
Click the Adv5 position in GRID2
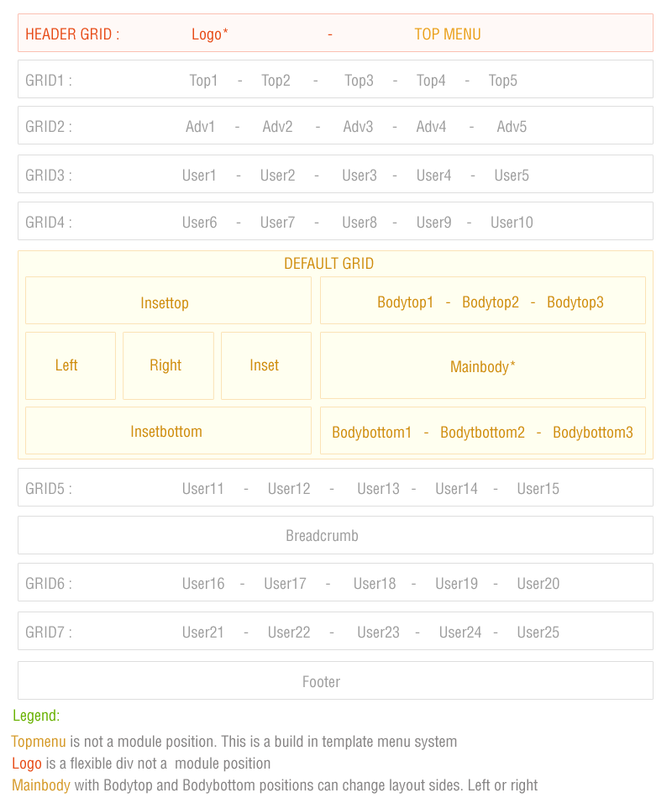512,127
